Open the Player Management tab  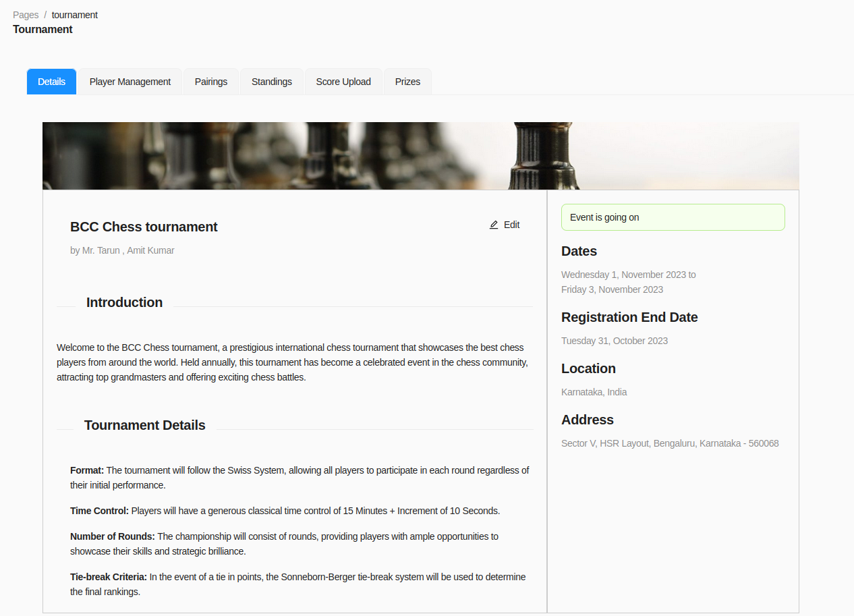point(130,82)
